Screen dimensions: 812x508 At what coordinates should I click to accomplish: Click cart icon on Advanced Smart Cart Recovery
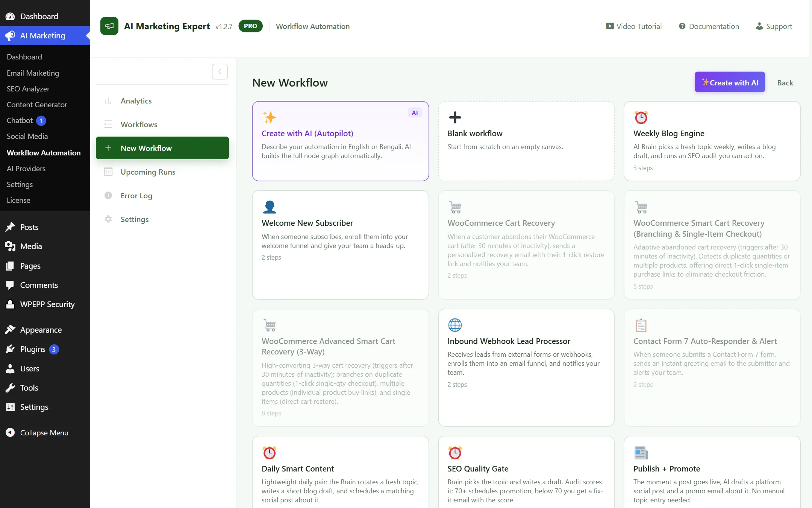pyautogui.click(x=270, y=325)
